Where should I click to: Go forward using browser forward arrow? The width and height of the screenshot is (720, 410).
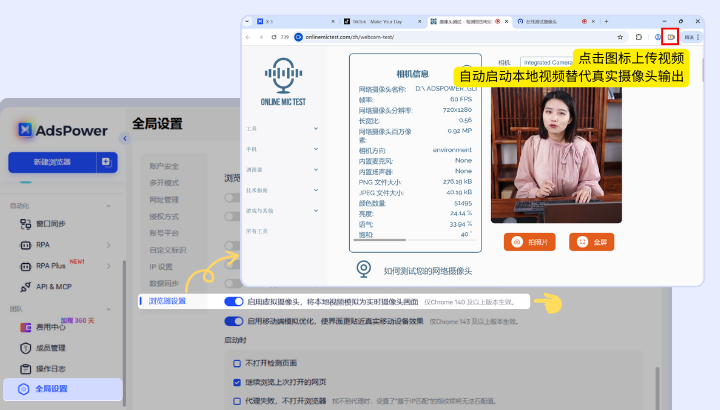coord(261,37)
